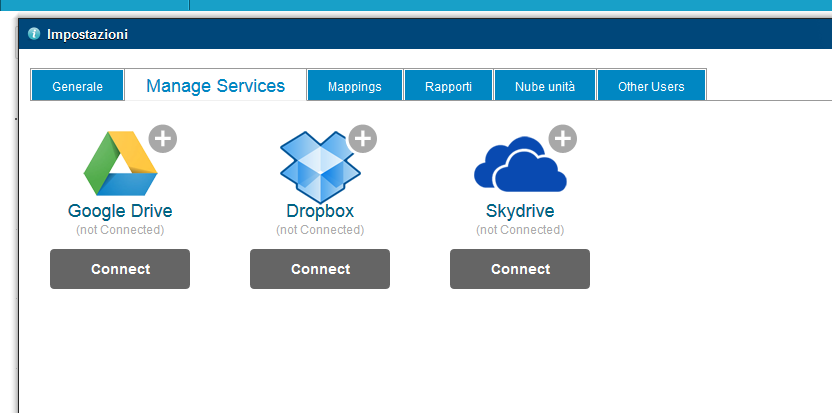Click the Skydrive cloud logo icon

coord(520,164)
